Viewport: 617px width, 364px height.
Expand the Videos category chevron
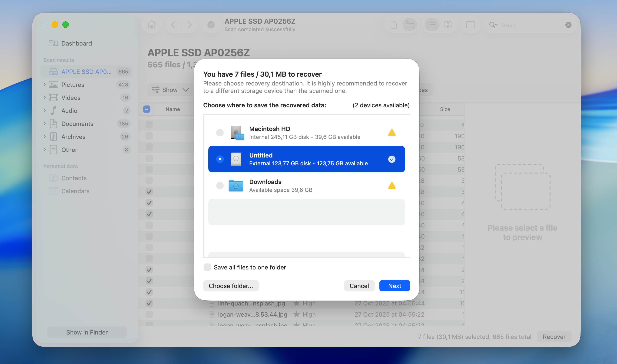[44, 98]
